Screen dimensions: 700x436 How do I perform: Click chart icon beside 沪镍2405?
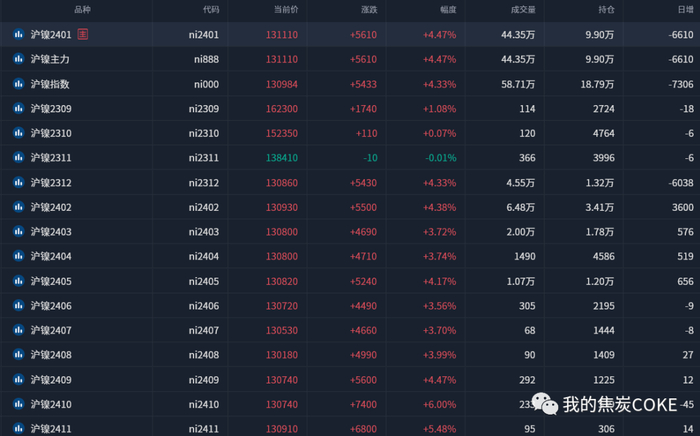click(18, 281)
